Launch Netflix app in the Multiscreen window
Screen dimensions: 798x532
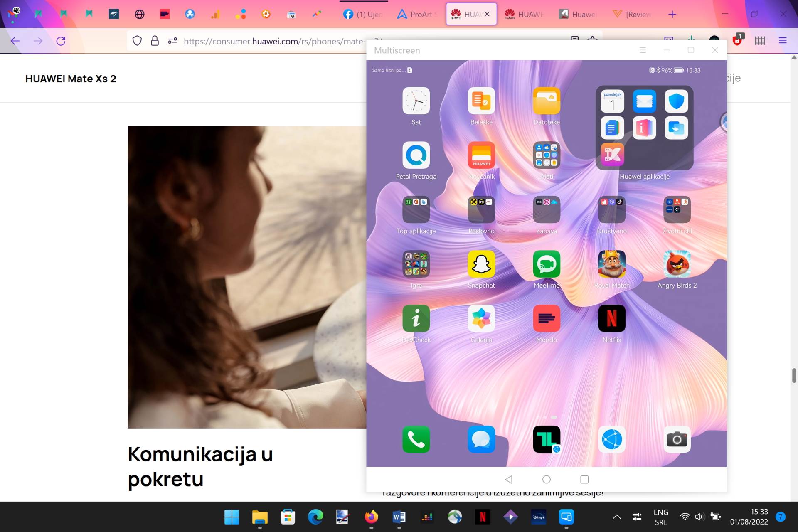(611, 319)
